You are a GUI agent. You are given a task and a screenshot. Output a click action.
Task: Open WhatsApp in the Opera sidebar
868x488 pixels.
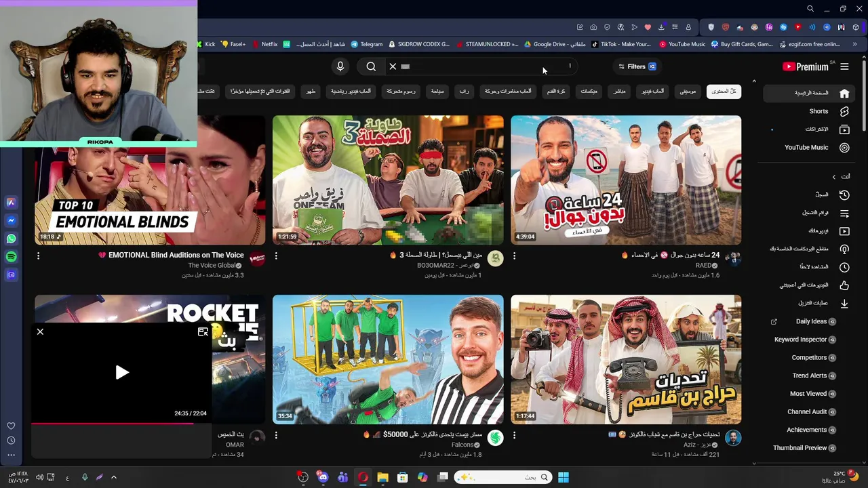(11, 239)
